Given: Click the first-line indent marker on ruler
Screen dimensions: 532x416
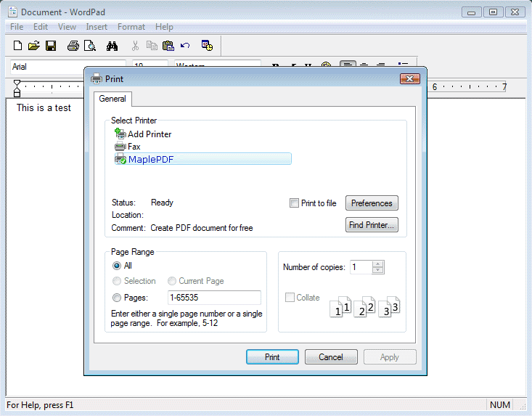Looking at the screenshot, I should [17, 83].
